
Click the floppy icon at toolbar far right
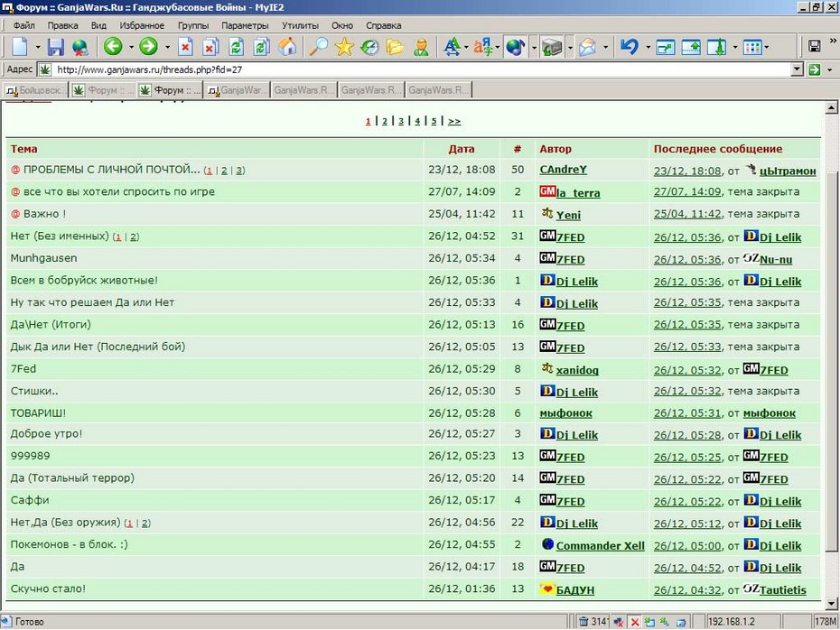pos(815,47)
